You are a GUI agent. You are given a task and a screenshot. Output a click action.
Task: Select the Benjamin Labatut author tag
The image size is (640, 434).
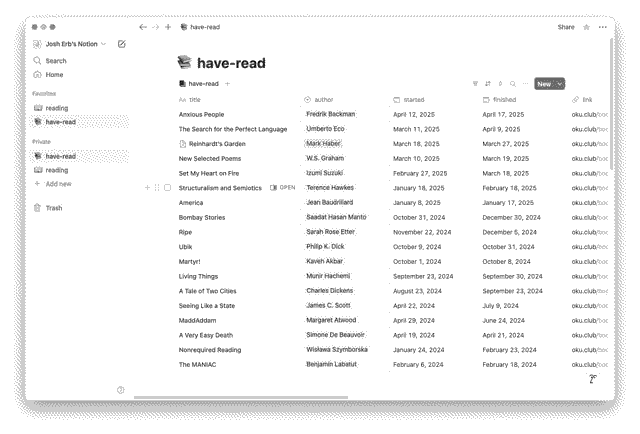click(331, 364)
